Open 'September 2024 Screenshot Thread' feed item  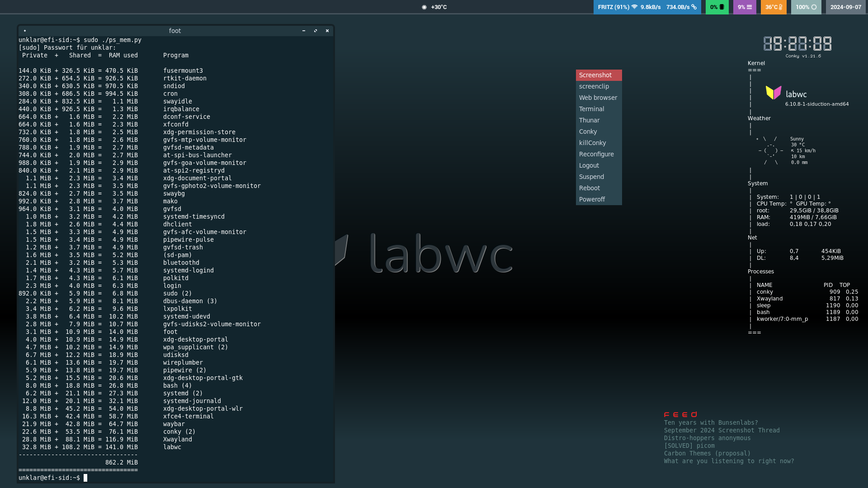pos(722,431)
